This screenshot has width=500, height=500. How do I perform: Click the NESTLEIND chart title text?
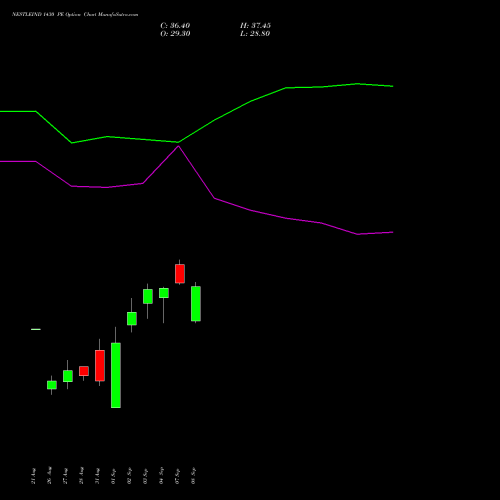[x=75, y=15]
